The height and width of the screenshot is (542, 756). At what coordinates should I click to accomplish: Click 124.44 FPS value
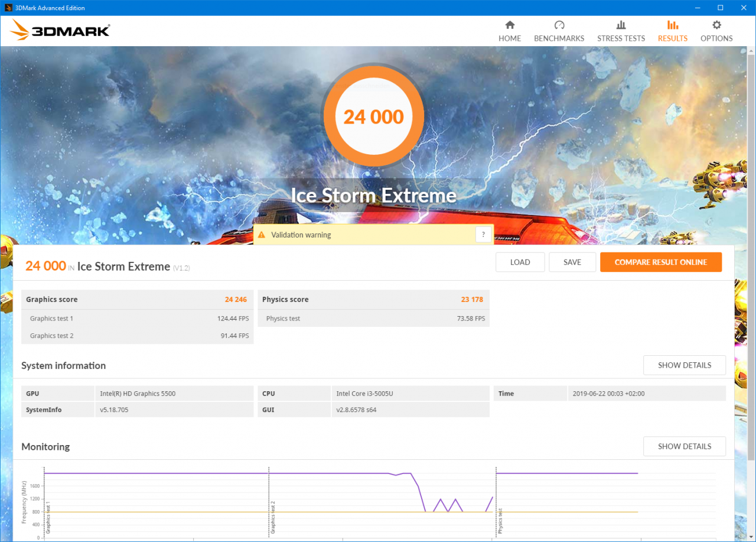233,319
